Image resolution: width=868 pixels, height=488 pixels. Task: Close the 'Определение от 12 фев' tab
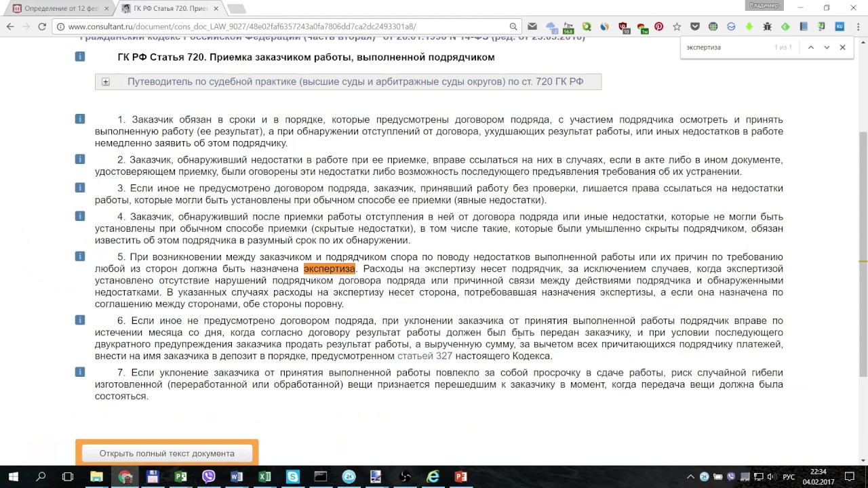(106, 9)
